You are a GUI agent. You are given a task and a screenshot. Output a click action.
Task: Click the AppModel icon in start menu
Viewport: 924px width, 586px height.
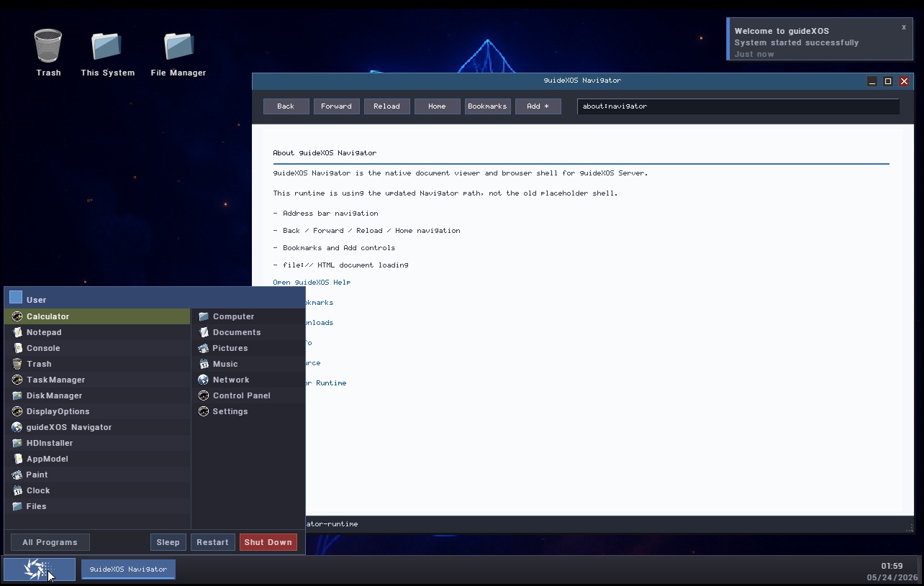pos(17,459)
